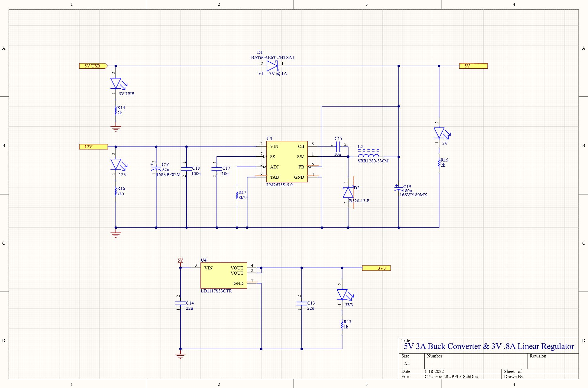Select the D2 B320-13-F diode symbol
Image resolution: width=588 pixels, height=388 pixels.
point(348,193)
